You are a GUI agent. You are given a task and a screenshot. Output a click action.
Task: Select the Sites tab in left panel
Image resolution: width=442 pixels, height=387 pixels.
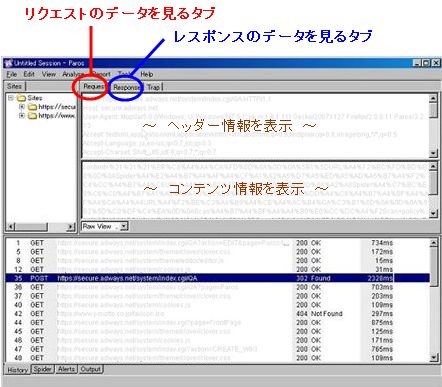[x=14, y=86]
